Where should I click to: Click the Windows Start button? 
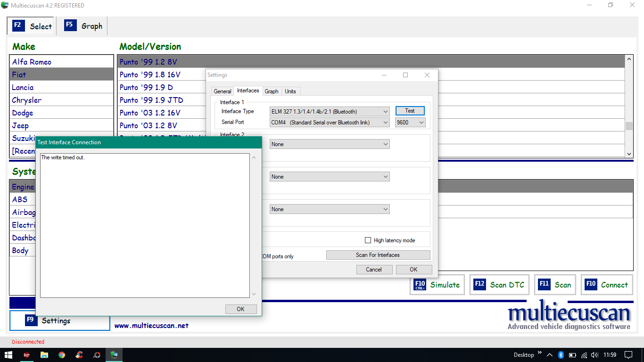tap(8, 355)
